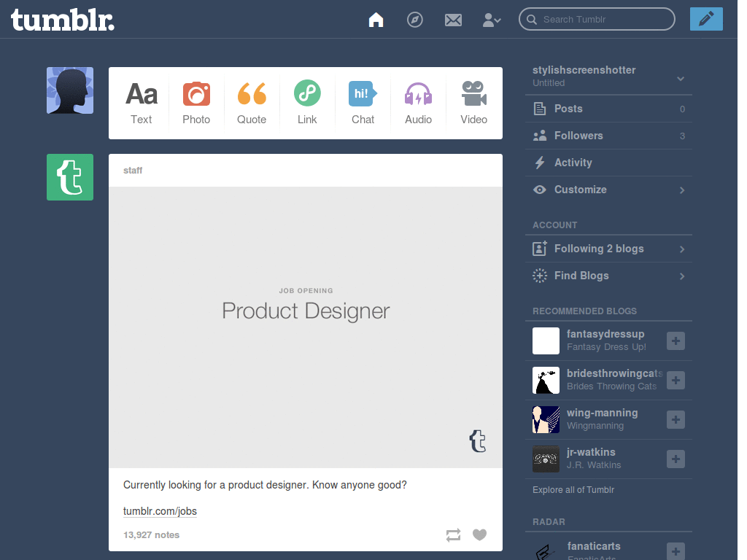This screenshot has width=747, height=560.
Task: Create a new Link post
Action: point(307,103)
